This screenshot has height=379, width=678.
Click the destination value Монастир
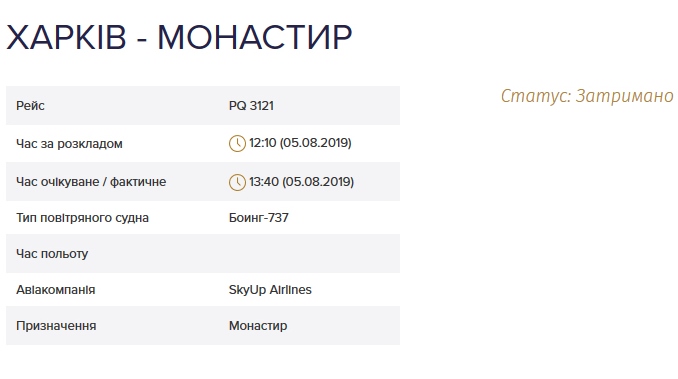tap(258, 326)
